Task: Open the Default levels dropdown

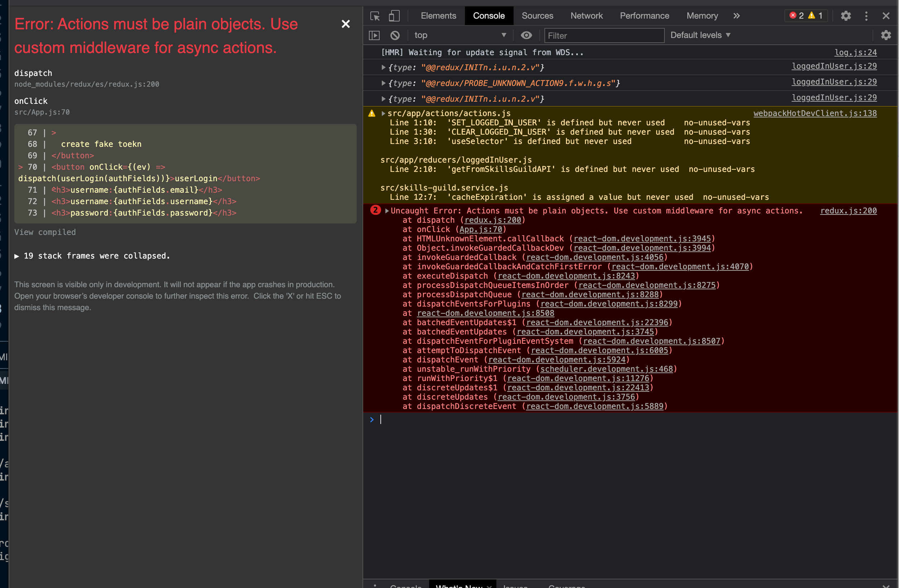Action: pos(700,35)
